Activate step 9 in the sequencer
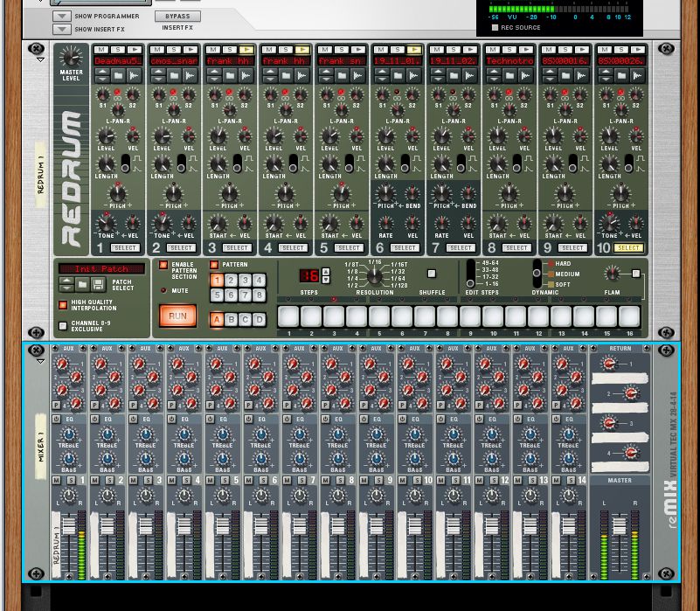700x611 pixels. coord(470,316)
